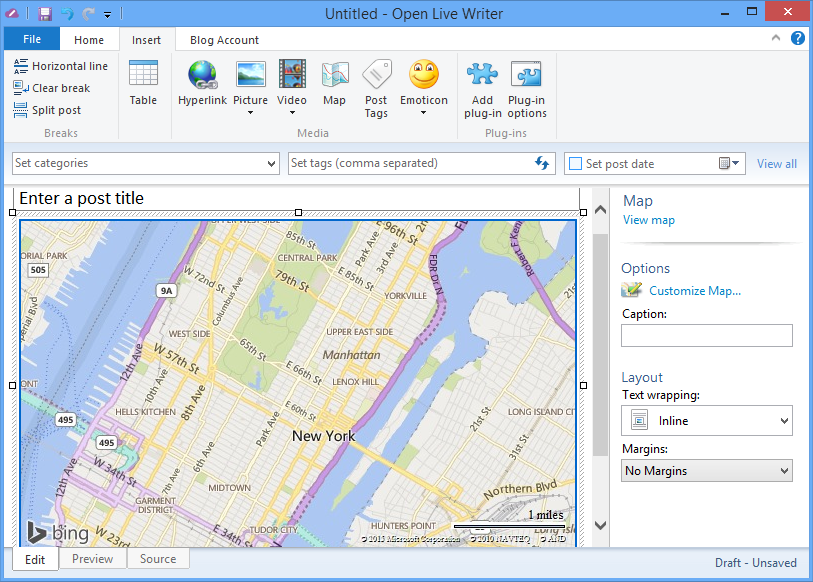813x582 pixels.
Task: Expand the Video dropdown arrow
Action: pyautogui.click(x=292, y=113)
